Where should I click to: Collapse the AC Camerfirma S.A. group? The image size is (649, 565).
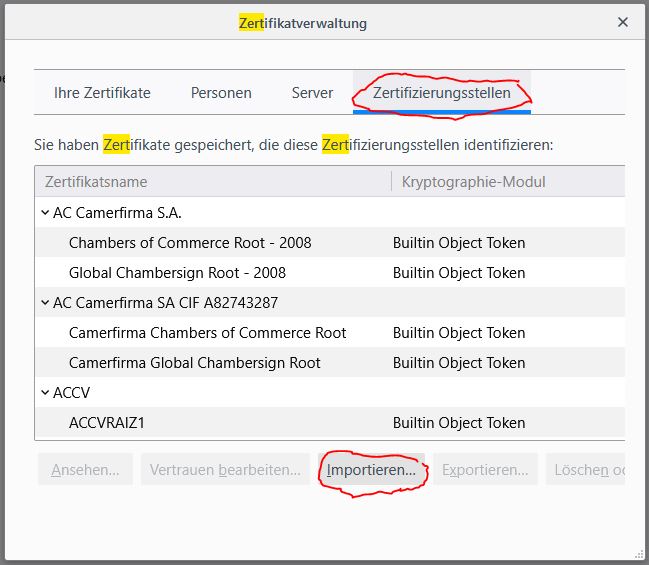coord(45,213)
